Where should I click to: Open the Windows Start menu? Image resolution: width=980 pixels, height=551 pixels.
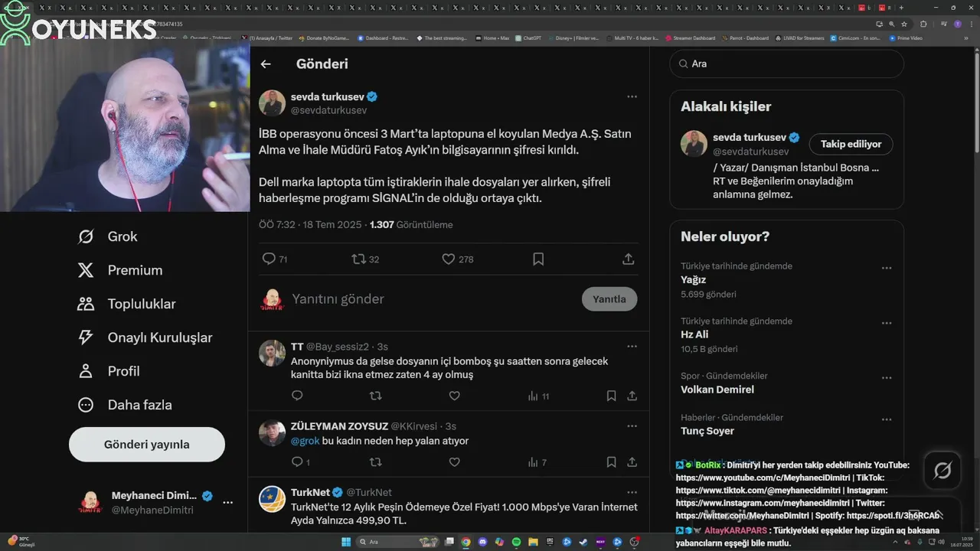tap(346, 542)
